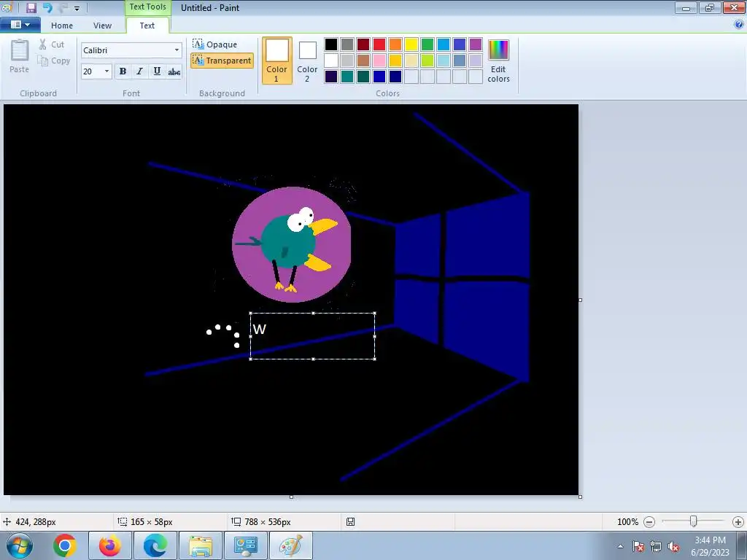This screenshot has height=560, width=747.
Task: Click the zoom out minus button
Action: pos(649,522)
